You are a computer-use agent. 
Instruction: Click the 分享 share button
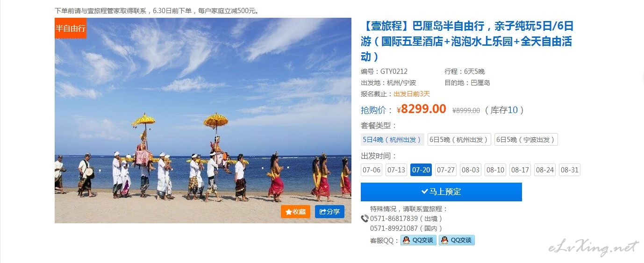pyautogui.click(x=329, y=212)
